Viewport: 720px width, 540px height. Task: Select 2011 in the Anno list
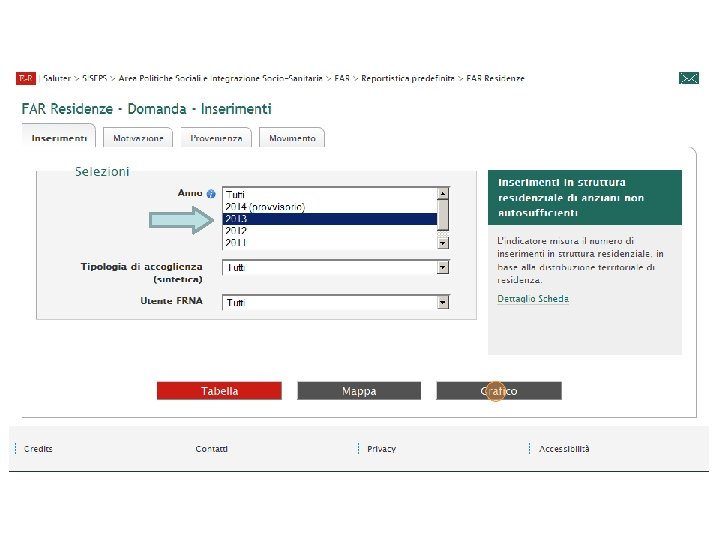(330, 243)
